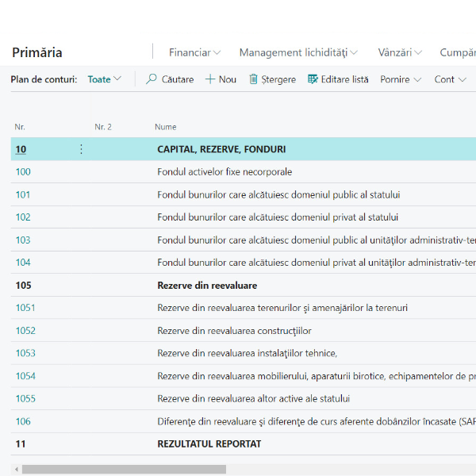This screenshot has width=476, height=476.
Task: Sort by the Nr. 2 column header
Action: 103,127
